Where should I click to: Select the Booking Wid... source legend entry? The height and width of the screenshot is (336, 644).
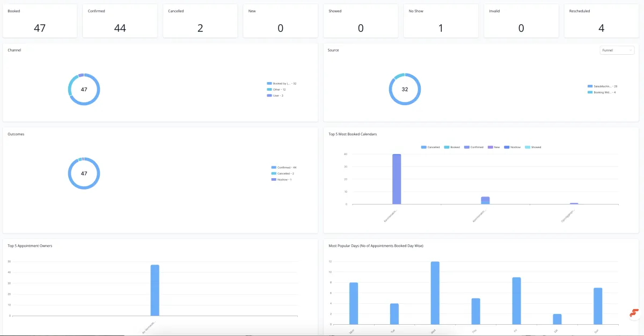tap(602, 92)
